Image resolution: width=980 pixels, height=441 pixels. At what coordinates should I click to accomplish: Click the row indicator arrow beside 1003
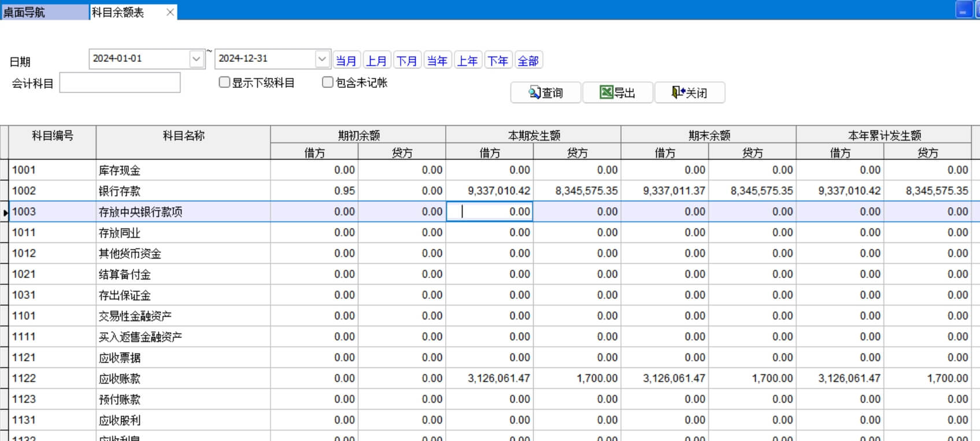click(x=5, y=212)
